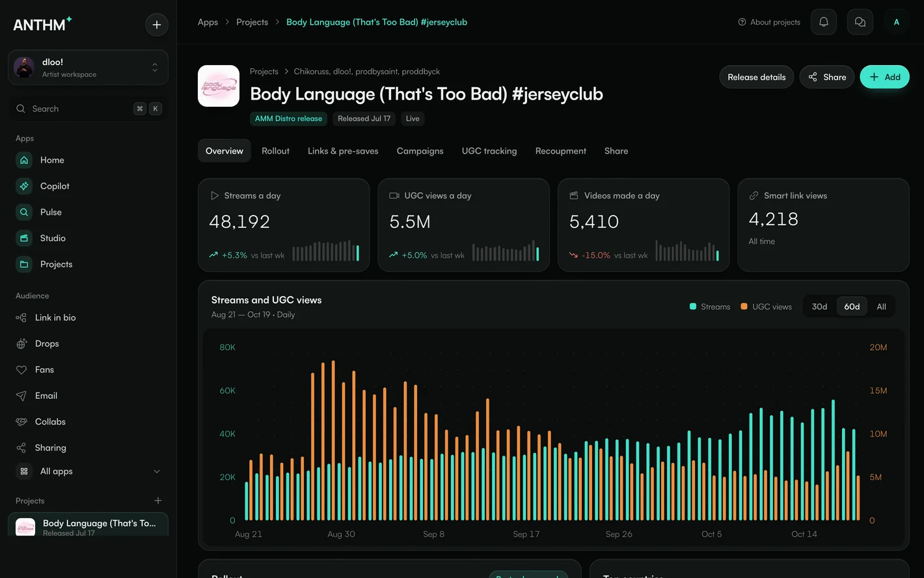Viewport: 924px width, 578px height.
Task: Open the Pulse icon in sidebar
Action: 24,212
